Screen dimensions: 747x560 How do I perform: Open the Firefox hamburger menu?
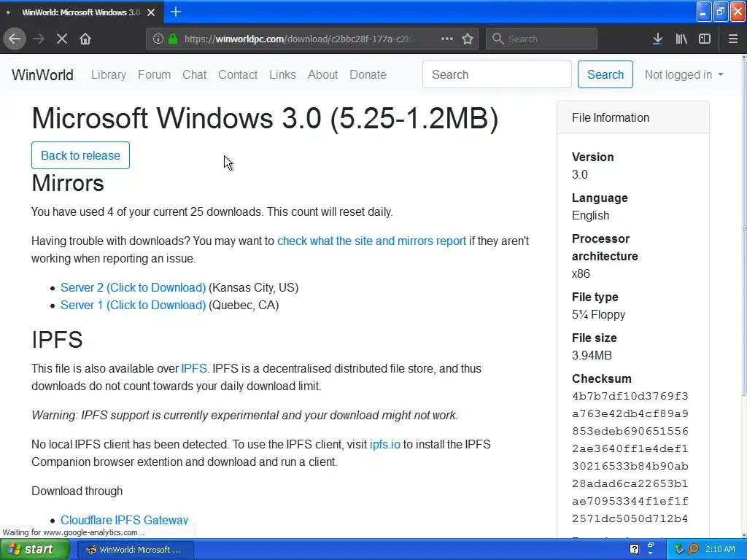733,39
